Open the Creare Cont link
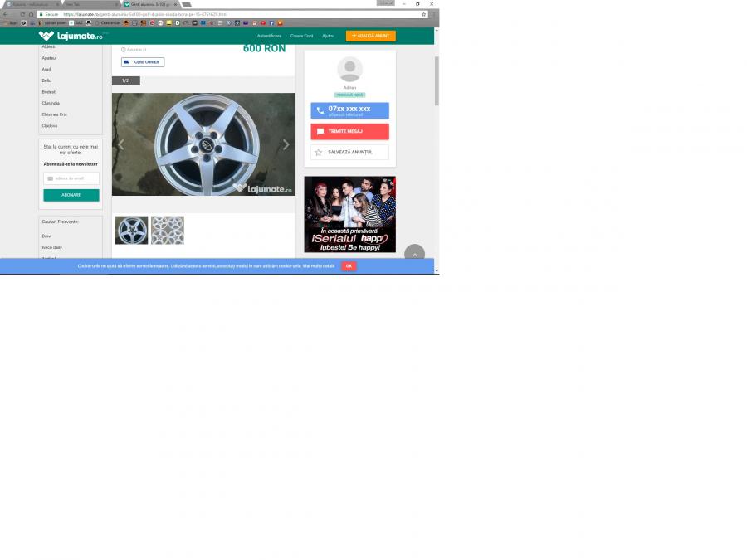747x560 pixels. 301,36
